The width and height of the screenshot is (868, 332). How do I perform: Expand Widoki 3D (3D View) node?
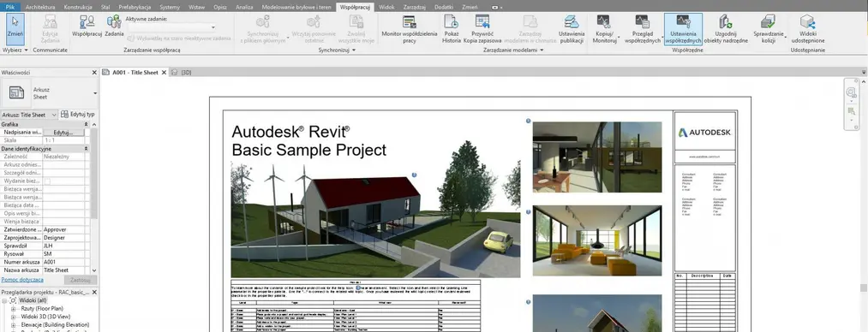(13, 317)
